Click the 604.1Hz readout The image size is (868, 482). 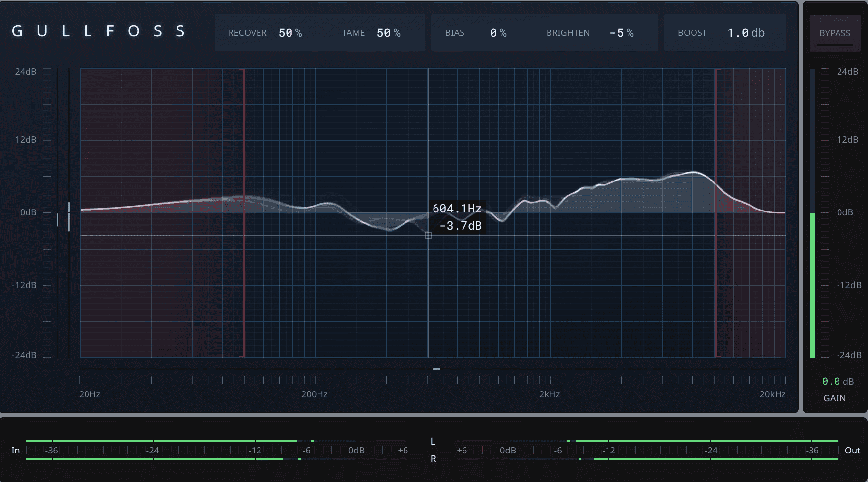coord(457,209)
